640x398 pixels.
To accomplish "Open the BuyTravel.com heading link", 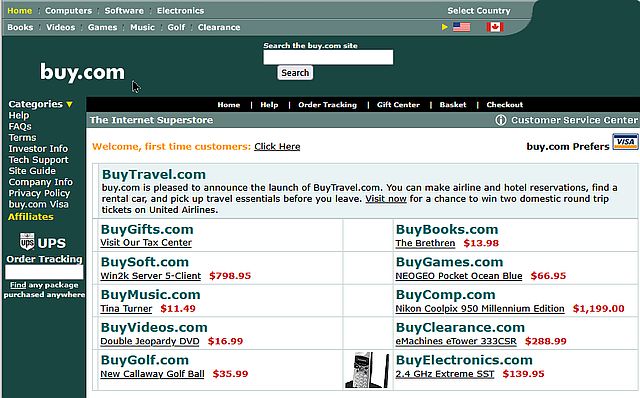I will point(154,174).
